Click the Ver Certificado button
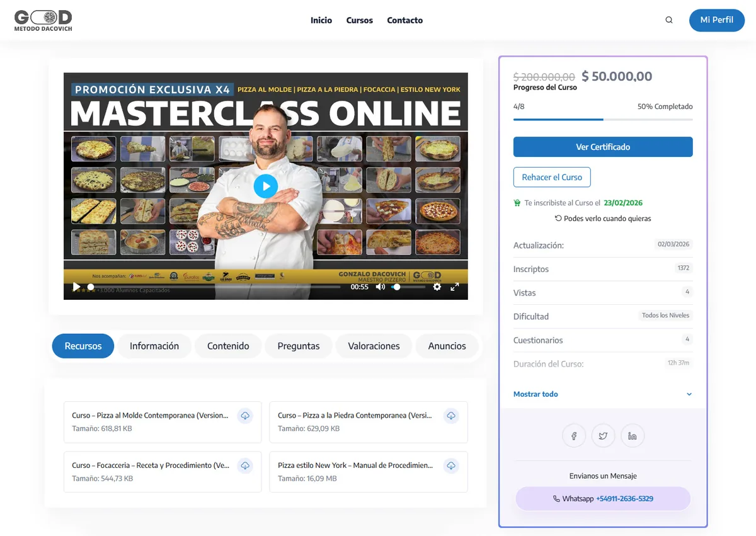The height and width of the screenshot is (536, 756). [603, 147]
